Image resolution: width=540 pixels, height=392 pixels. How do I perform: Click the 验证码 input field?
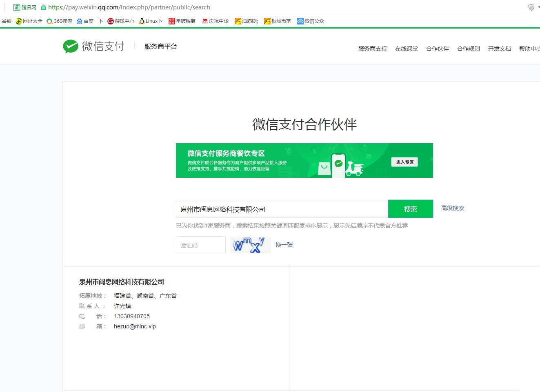200,245
